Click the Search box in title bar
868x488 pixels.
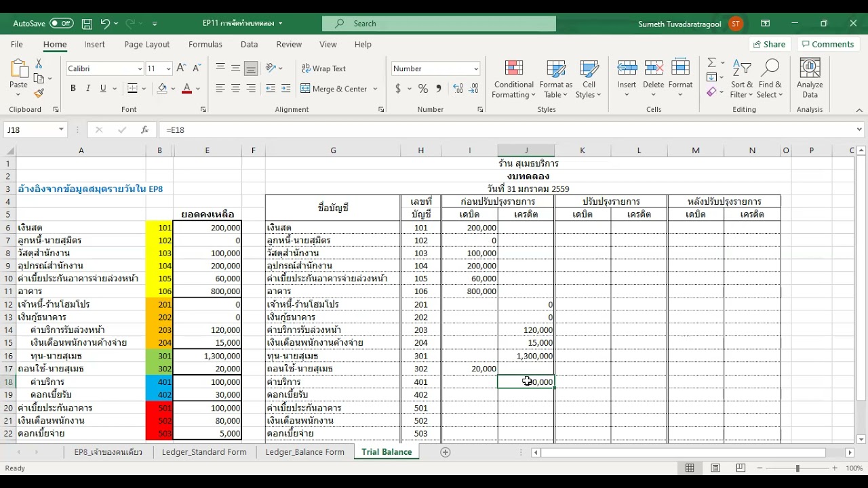(439, 24)
